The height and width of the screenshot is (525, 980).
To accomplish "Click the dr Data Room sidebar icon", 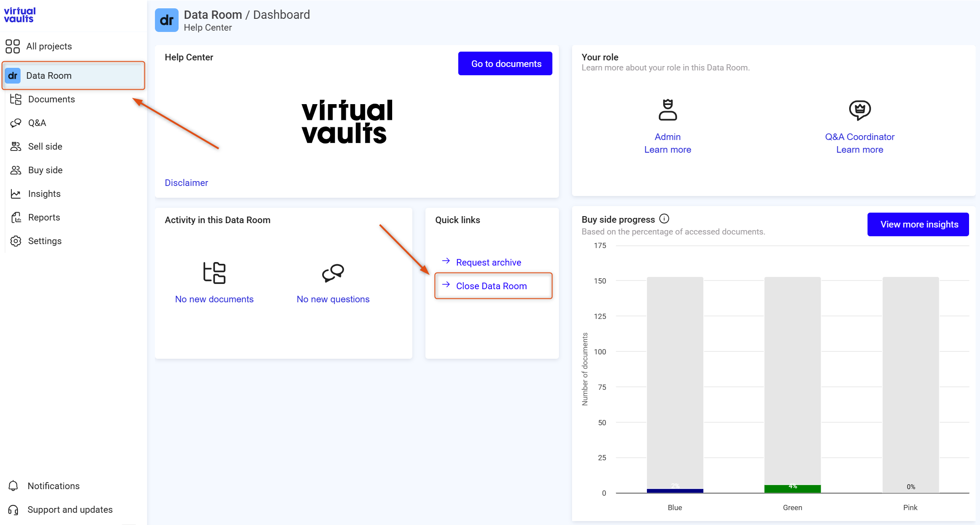I will pos(13,76).
